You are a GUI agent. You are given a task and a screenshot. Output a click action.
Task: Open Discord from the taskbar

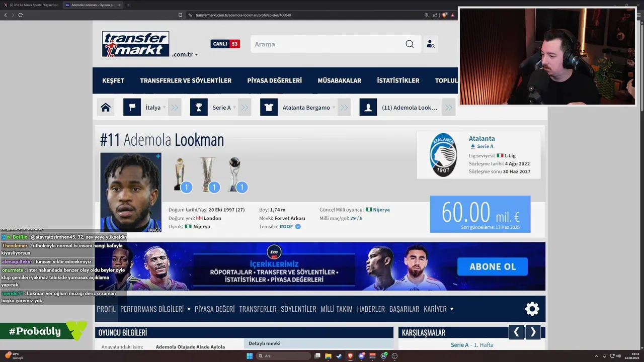361,356
